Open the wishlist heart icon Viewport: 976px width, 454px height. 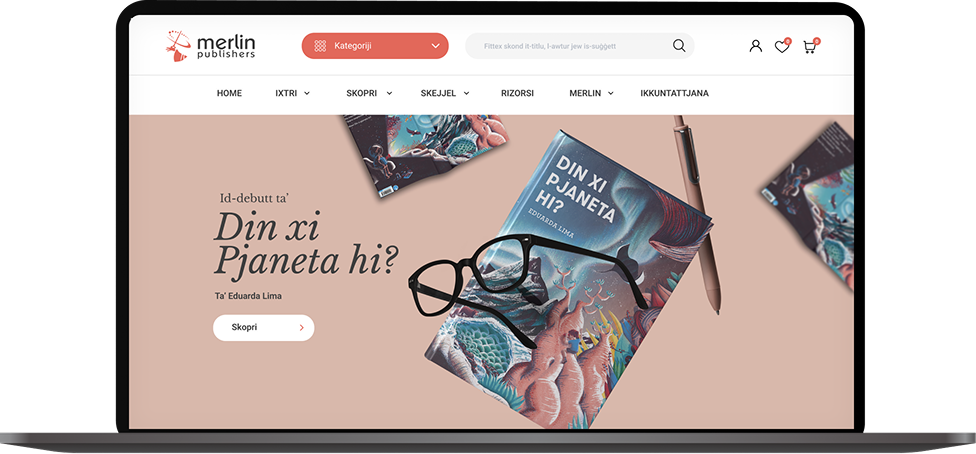782,47
